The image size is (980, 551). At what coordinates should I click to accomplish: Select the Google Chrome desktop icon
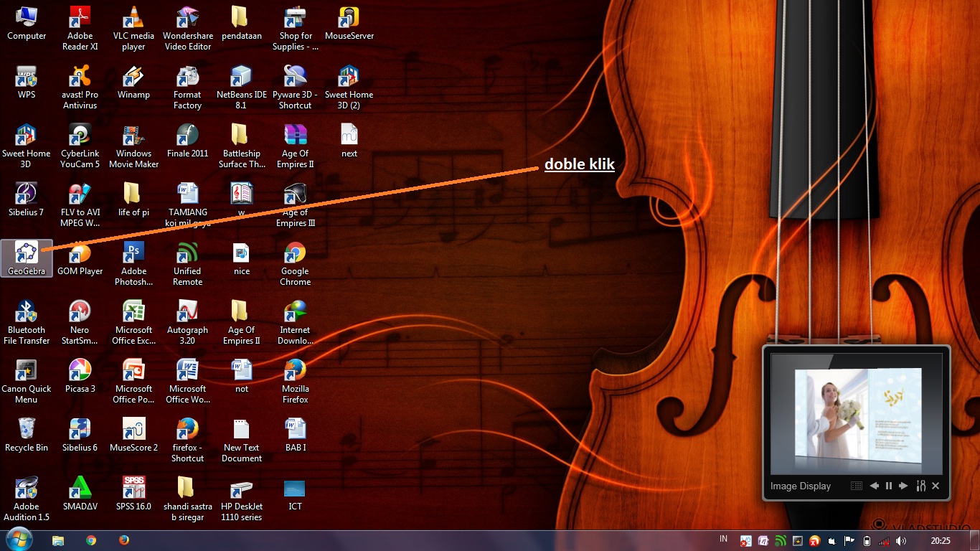296,263
